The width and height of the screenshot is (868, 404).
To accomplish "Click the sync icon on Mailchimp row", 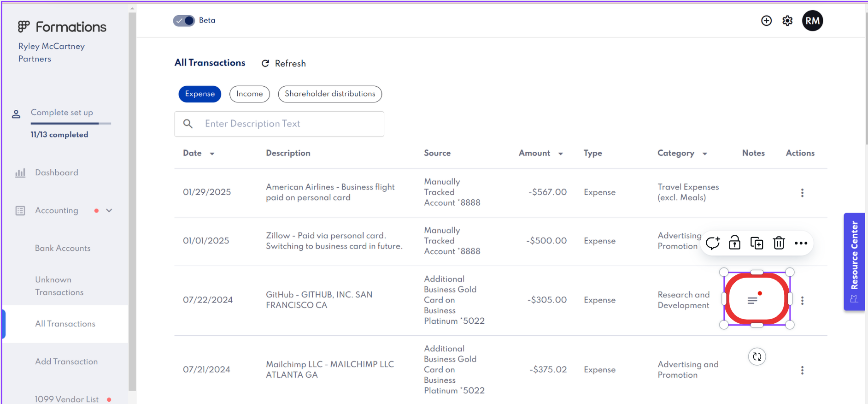I will [757, 356].
